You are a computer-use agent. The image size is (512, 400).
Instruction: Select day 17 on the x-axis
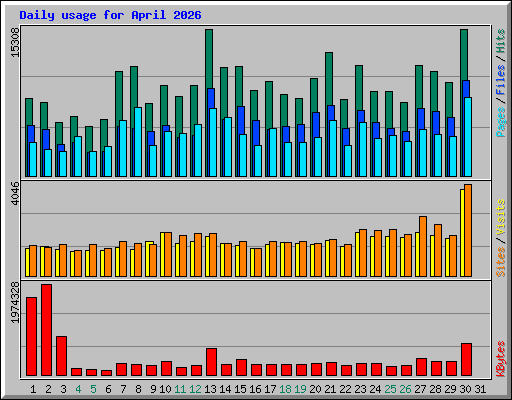point(270,389)
